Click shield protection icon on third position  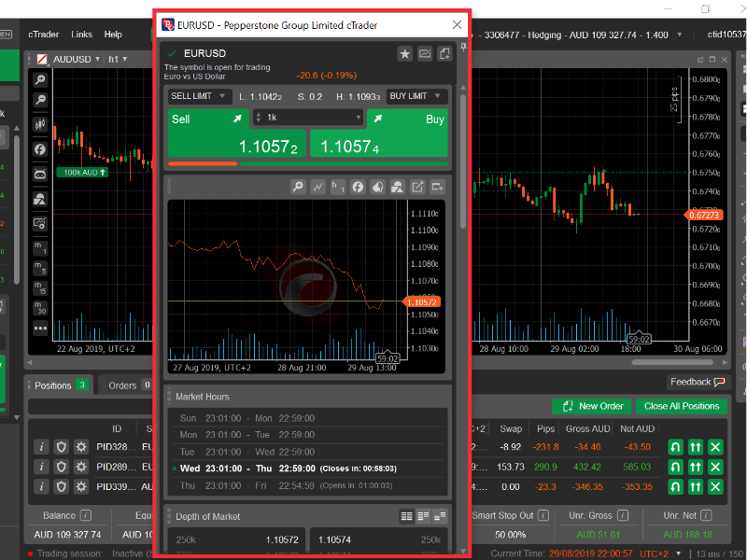[61, 487]
